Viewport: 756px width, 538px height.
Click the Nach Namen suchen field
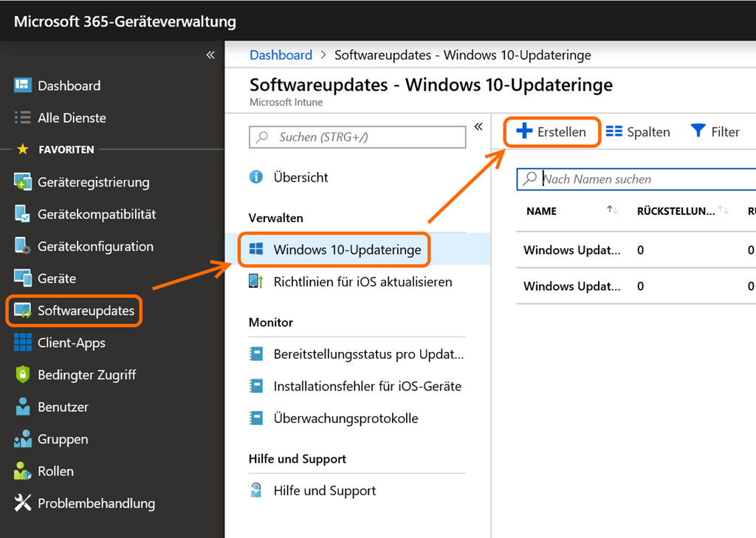(x=642, y=179)
